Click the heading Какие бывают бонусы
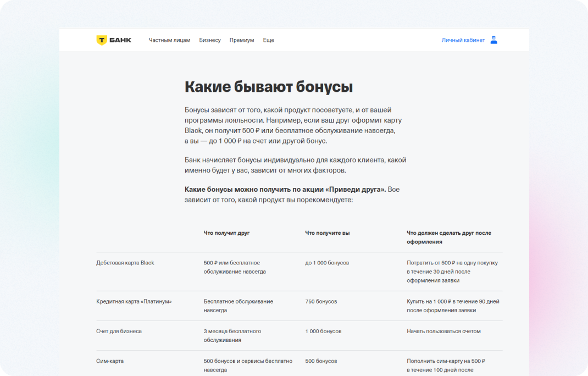 (268, 87)
